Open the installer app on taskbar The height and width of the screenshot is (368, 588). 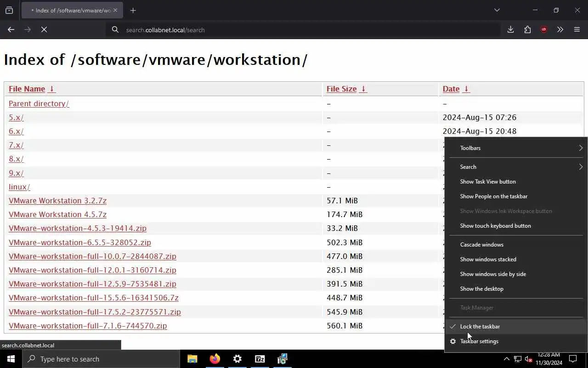pyautogui.click(x=282, y=359)
